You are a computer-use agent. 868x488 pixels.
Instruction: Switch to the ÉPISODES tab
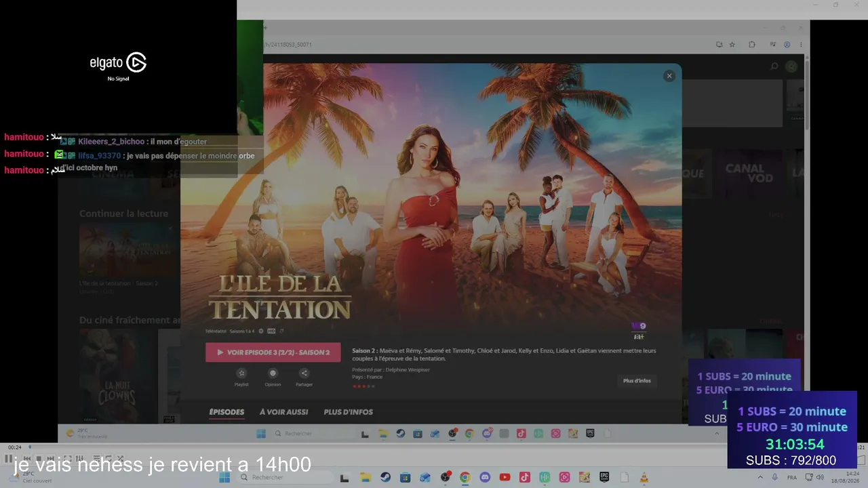pos(226,412)
